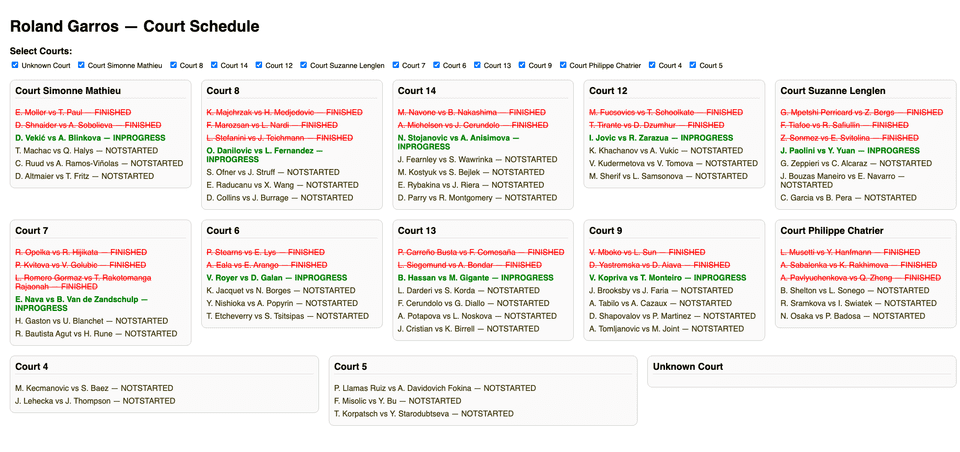Disable the Court 8 filter checkbox

(174, 66)
